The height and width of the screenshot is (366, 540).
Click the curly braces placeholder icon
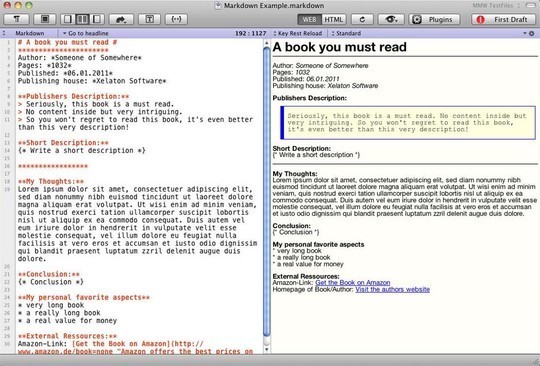point(176,19)
